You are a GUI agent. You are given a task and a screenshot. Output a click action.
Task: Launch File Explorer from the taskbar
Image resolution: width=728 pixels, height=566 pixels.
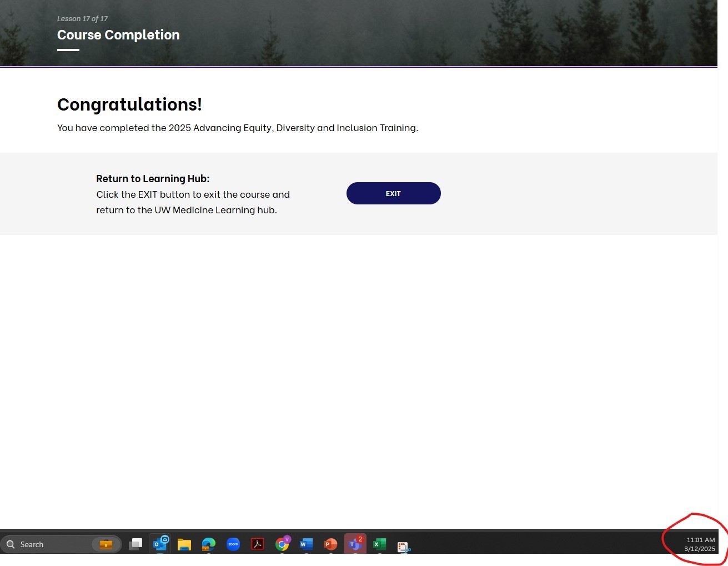click(184, 544)
